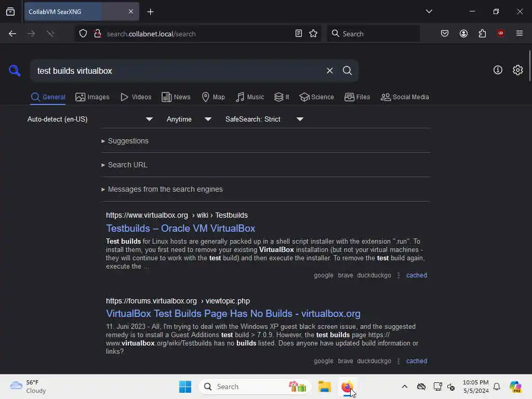Switch to the Music tab
Screen dimensions: 532x399
pos(250,97)
